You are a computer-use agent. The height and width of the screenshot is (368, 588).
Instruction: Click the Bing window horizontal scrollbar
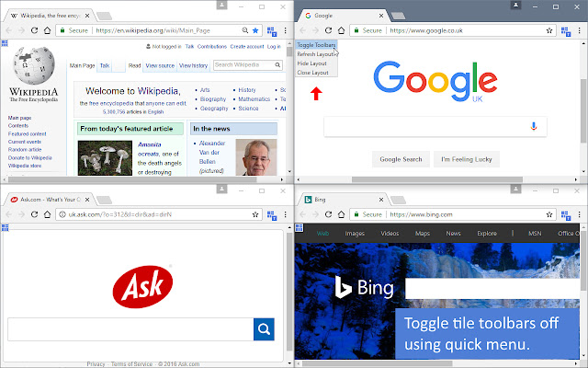pos(377,363)
